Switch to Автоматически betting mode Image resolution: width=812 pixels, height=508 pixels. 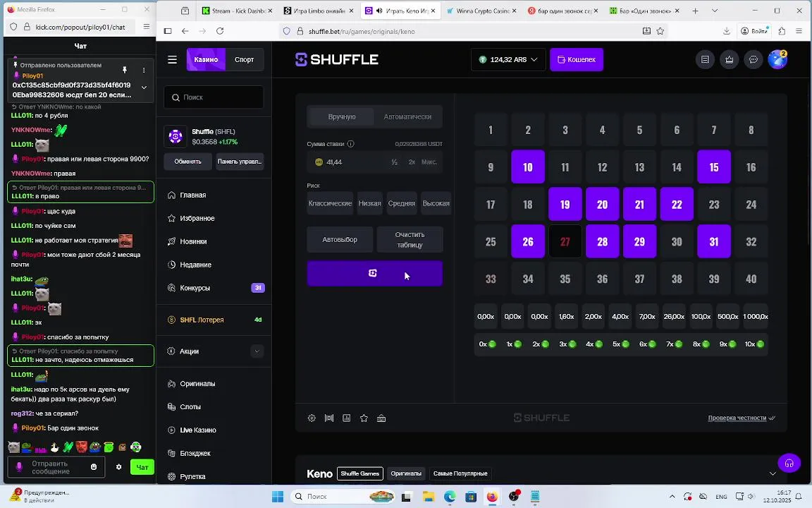tap(407, 116)
